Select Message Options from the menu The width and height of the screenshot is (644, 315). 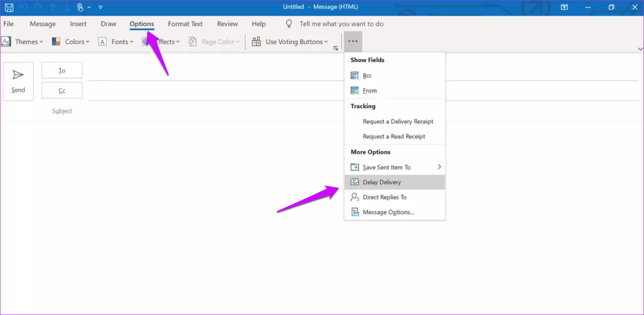[387, 212]
